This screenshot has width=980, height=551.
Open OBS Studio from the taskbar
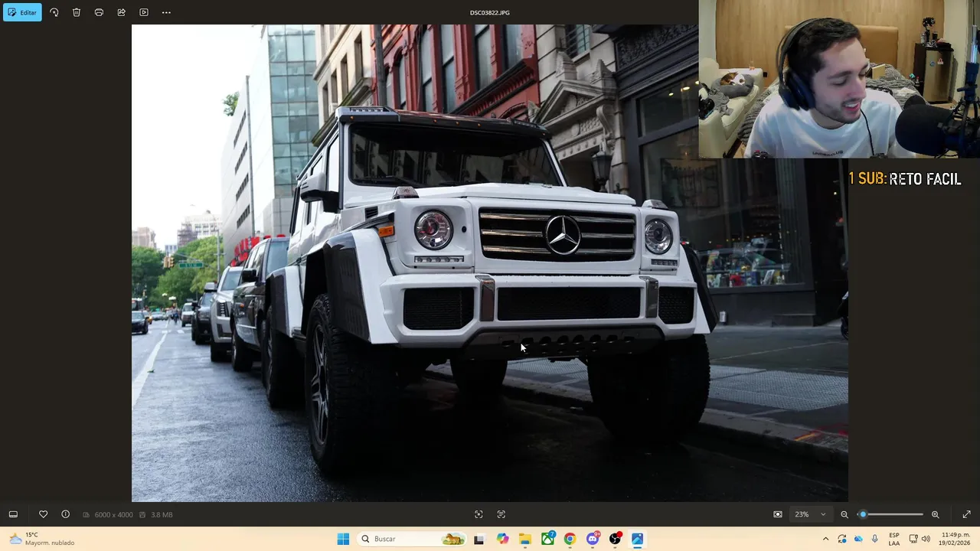[615, 539]
